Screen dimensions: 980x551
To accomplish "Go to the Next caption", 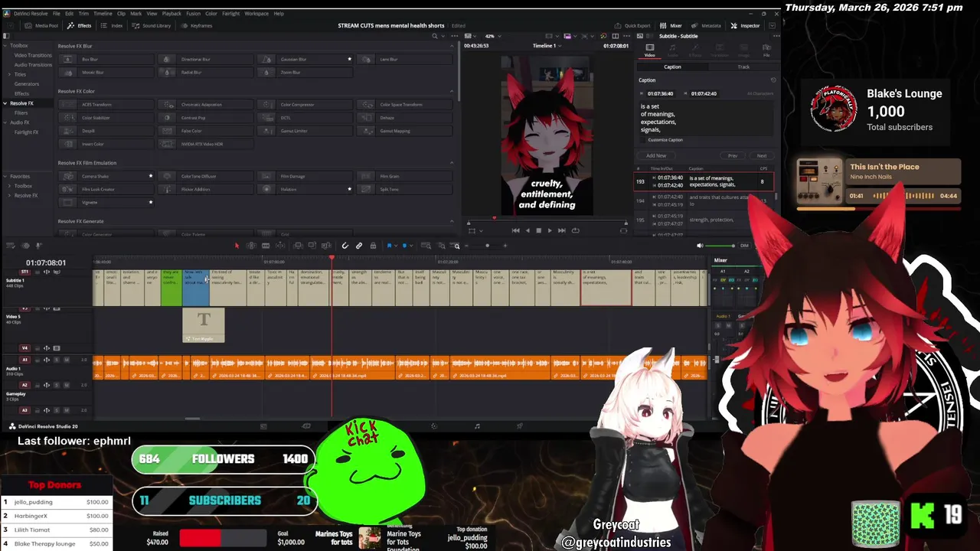I will pyautogui.click(x=762, y=155).
